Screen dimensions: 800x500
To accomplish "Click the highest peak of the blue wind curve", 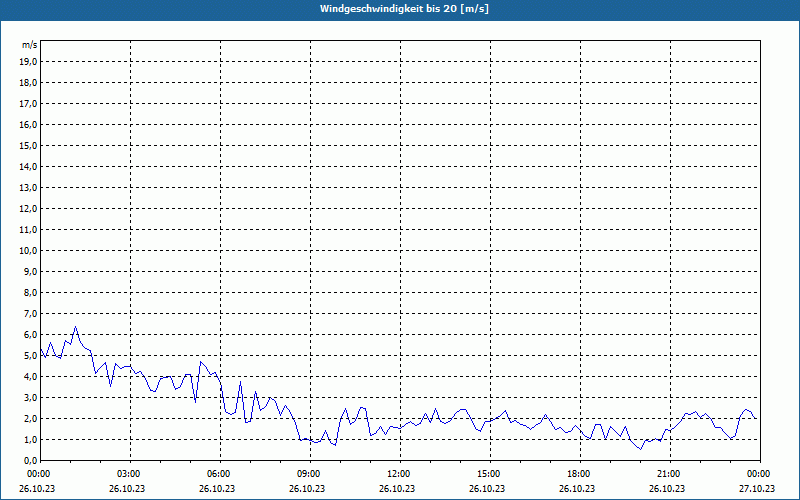I will 76,327.
